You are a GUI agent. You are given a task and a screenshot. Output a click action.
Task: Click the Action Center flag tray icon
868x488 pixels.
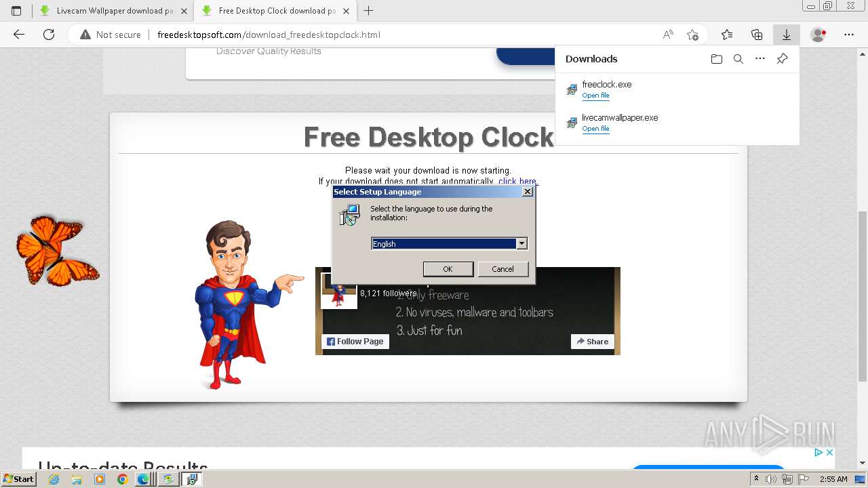(804, 479)
